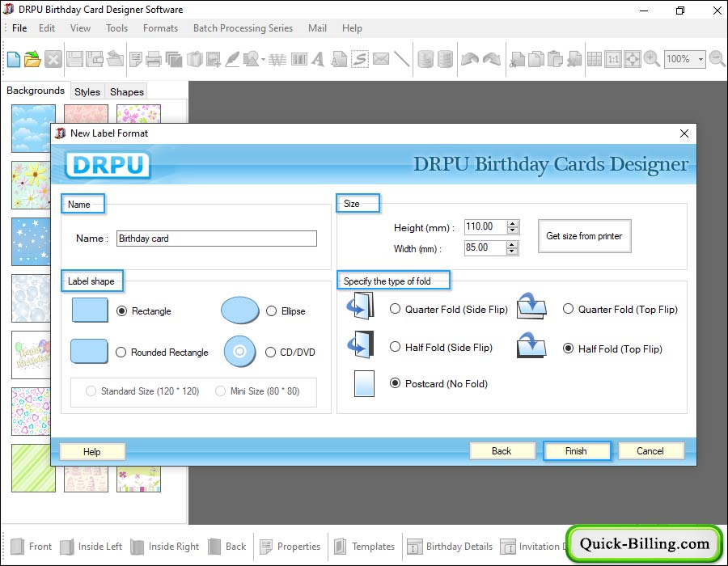
Task: Decrease Width with the down spinner arrow
Action: (x=512, y=251)
